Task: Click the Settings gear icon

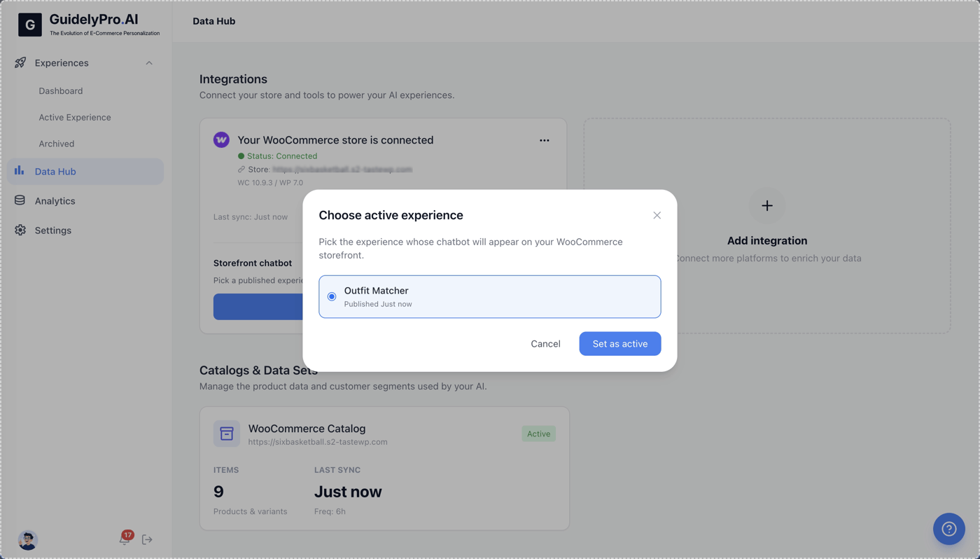Action: pyautogui.click(x=20, y=230)
